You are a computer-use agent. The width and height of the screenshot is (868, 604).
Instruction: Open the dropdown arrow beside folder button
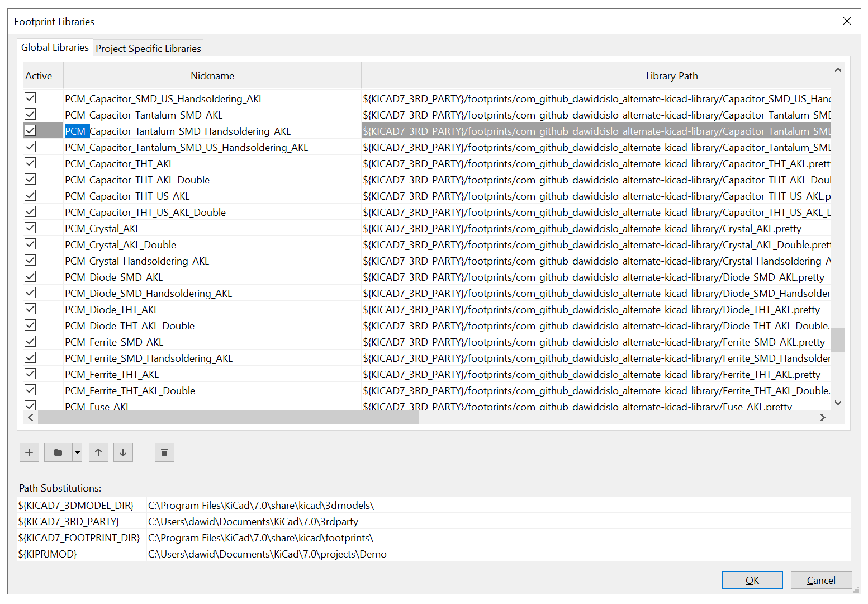click(77, 452)
